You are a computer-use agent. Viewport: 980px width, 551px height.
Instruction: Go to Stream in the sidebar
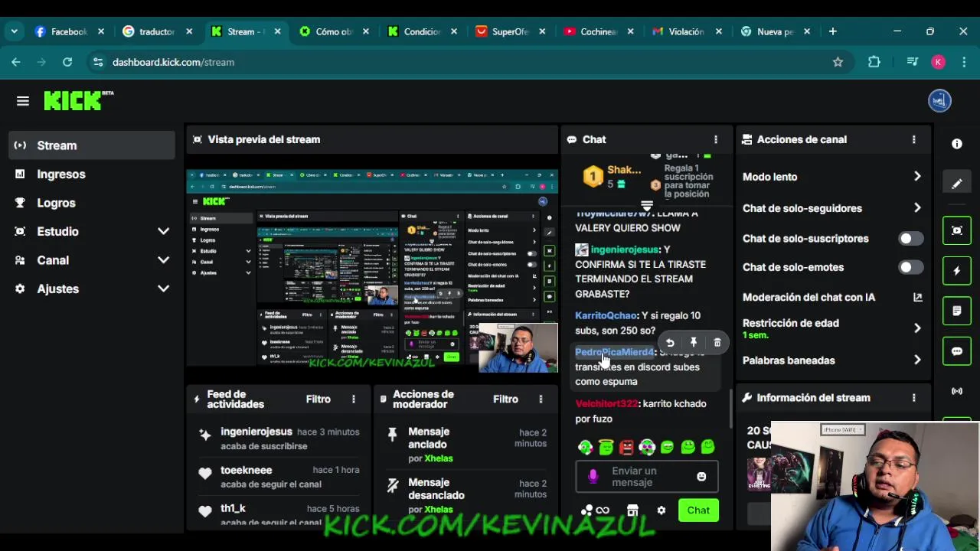(x=92, y=145)
